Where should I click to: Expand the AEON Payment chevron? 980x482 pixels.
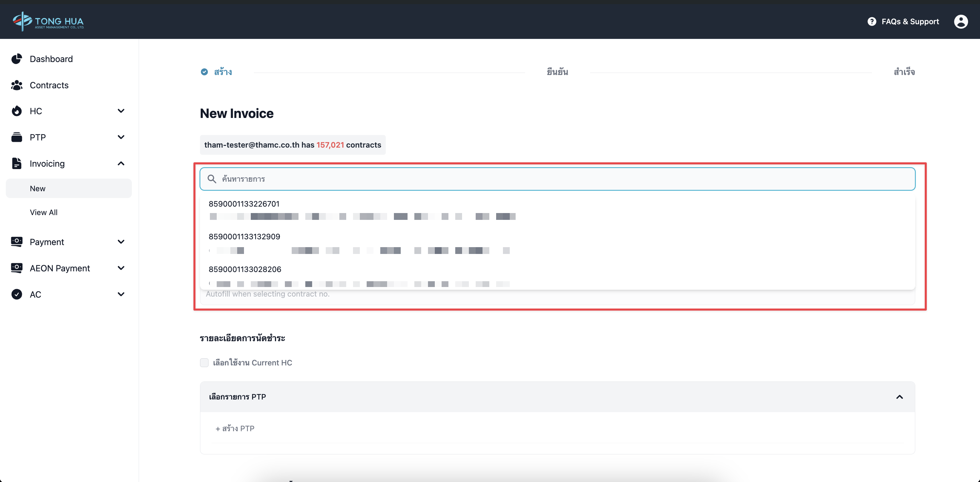tap(121, 268)
